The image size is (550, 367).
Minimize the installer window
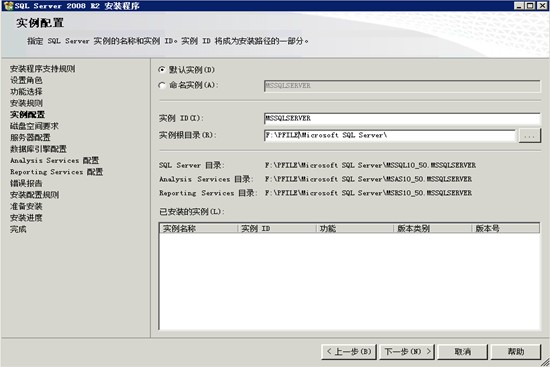[519, 6]
